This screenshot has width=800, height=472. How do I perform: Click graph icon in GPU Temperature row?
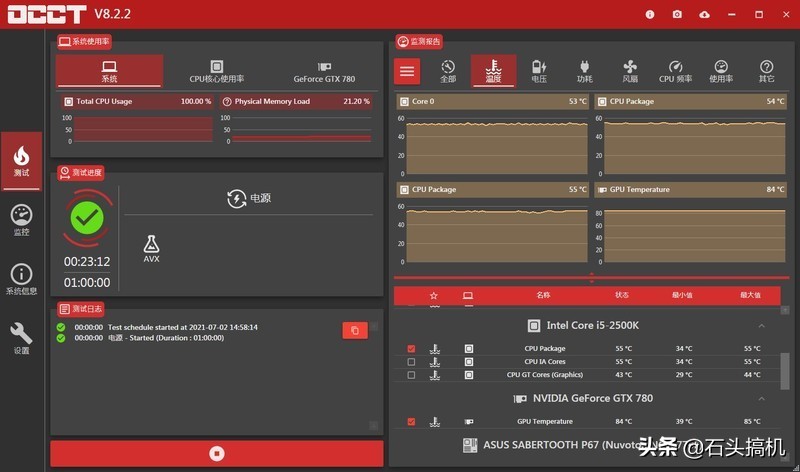[435, 422]
